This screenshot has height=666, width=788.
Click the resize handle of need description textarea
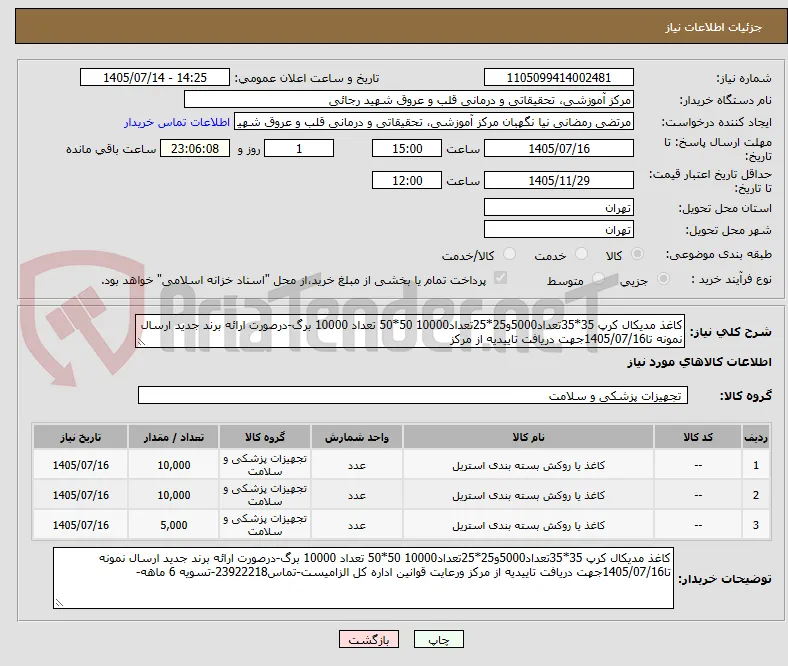(141, 342)
